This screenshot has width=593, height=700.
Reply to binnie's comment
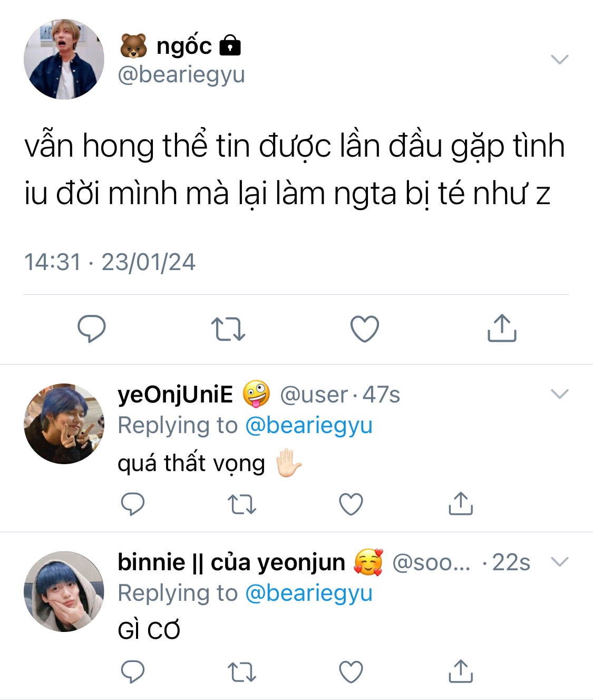[132, 672]
